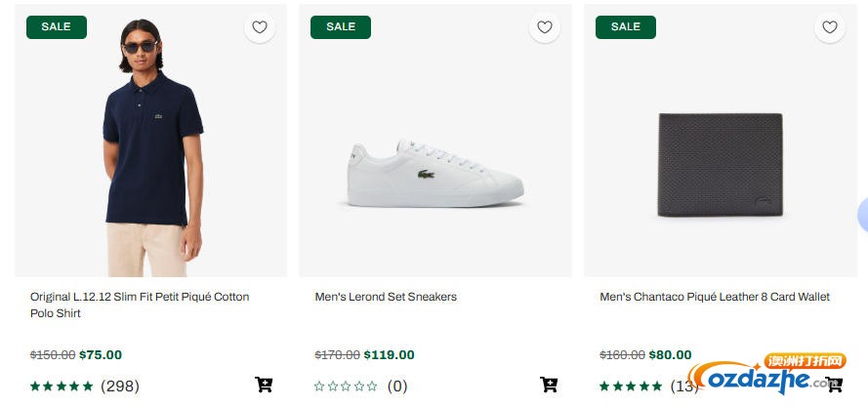
Task: Add the polo shirt to wishlist
Action: [260, 27]
